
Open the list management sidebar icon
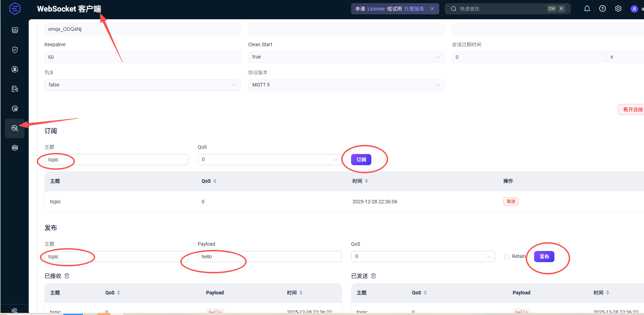[15, 89]
